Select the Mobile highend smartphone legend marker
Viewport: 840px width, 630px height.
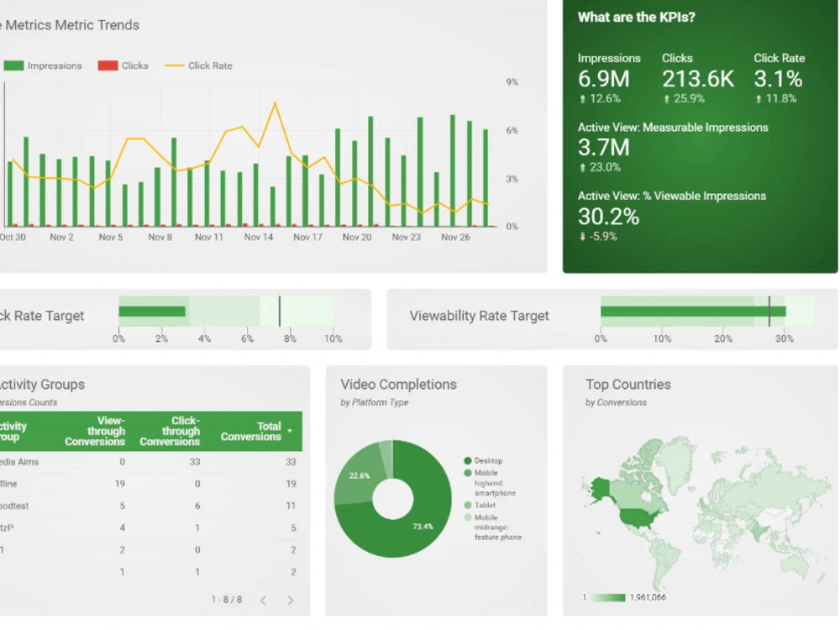point(467,474)
